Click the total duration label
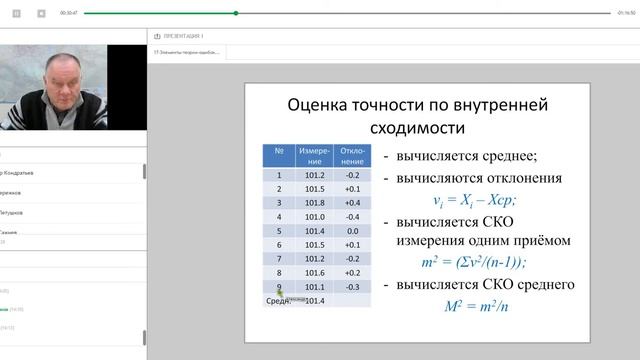 [627, 13]
